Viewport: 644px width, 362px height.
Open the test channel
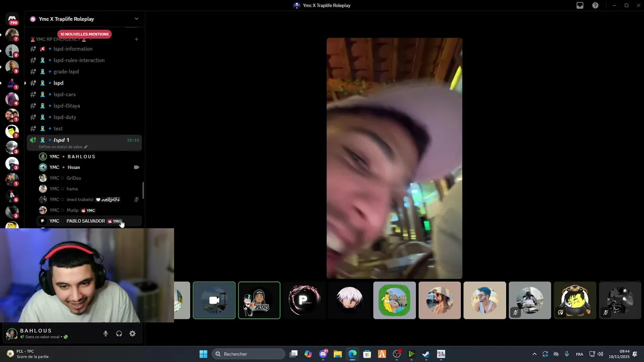[85, 129]
